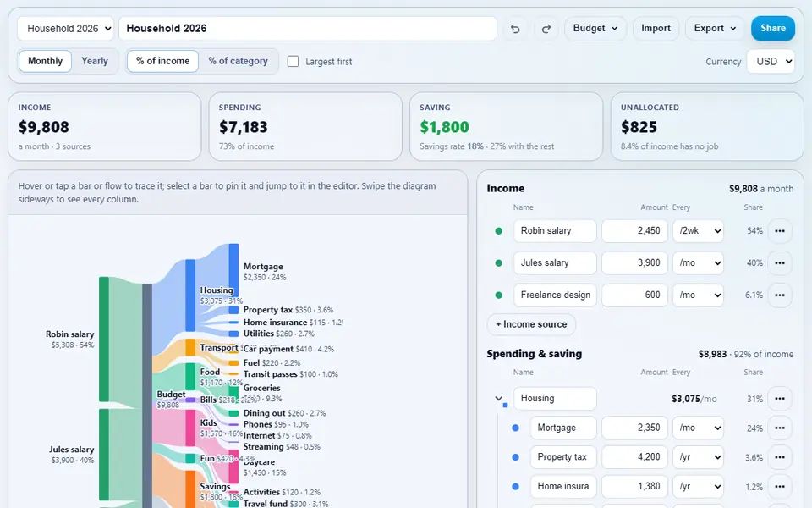Redo the last undone change
The image size is (812, 508).
[546, 29]
